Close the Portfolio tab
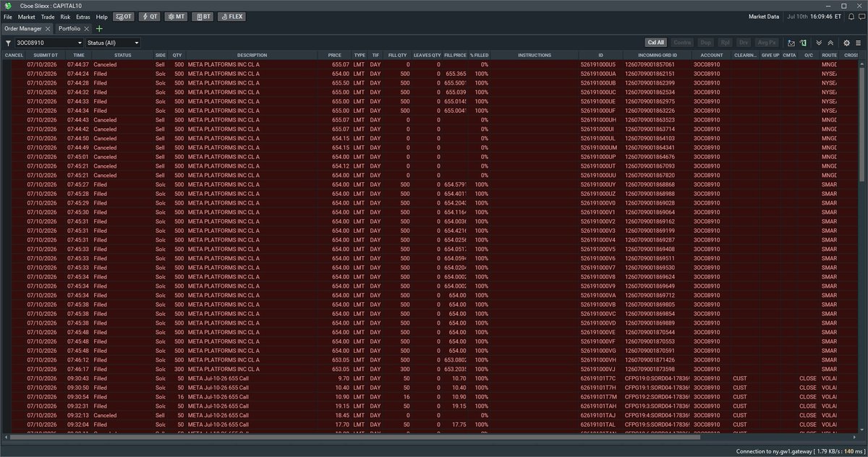Screen dimensions: 868x457 point(87,28)
